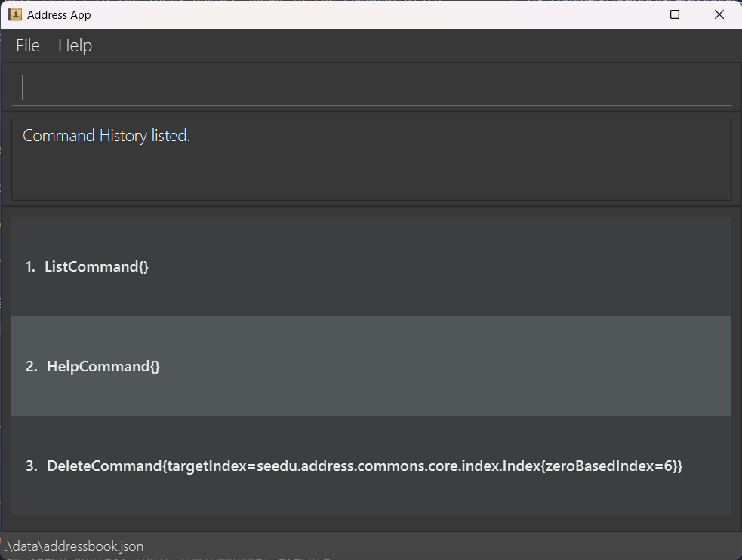Viewport: 742px width, 560px height.
Task: Select the DeleteCommand history entry
Action: [x=364, y=466]
